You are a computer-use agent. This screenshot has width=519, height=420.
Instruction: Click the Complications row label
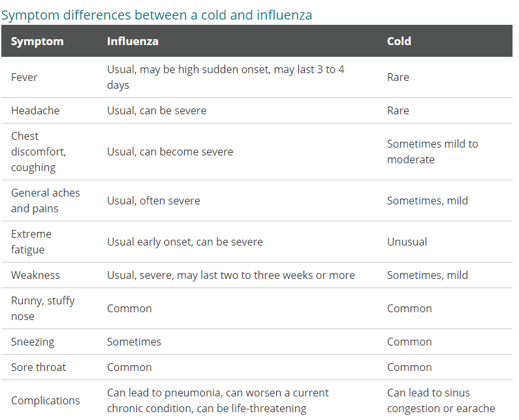point(45,400)
